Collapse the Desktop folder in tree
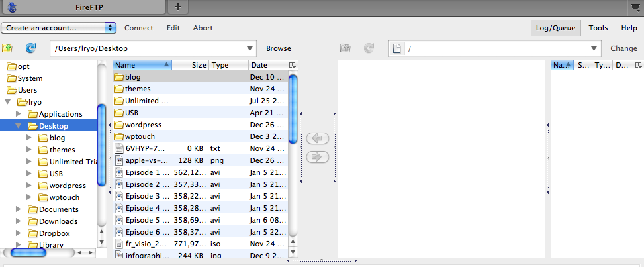The width and height of the screenshot is (644, 267). (19, 126)
